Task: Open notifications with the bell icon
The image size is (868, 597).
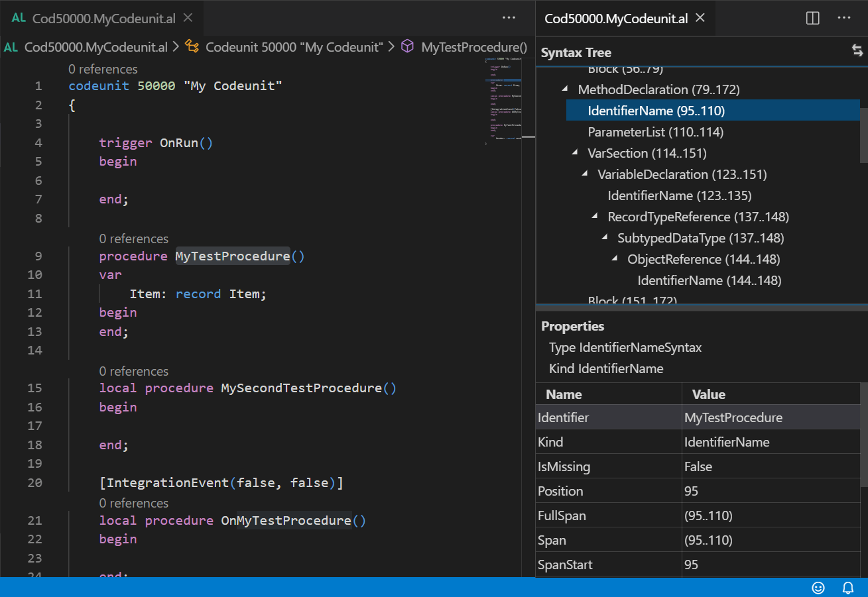Action: point(847,588)
